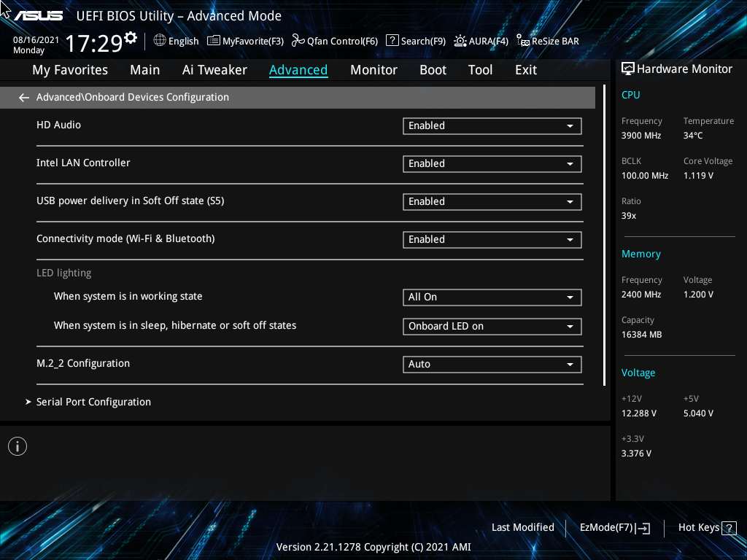747x560 pixels.
Task: Open Hot Keys help
Action: click(707, 528)
